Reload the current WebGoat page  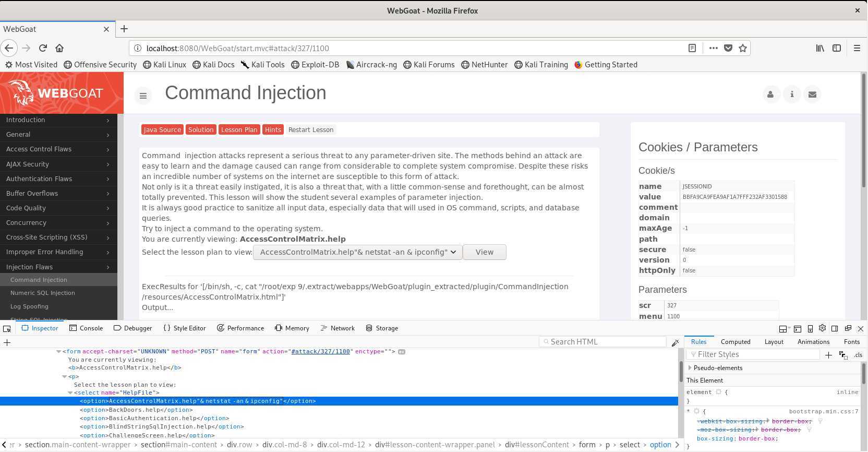(43, 48)
